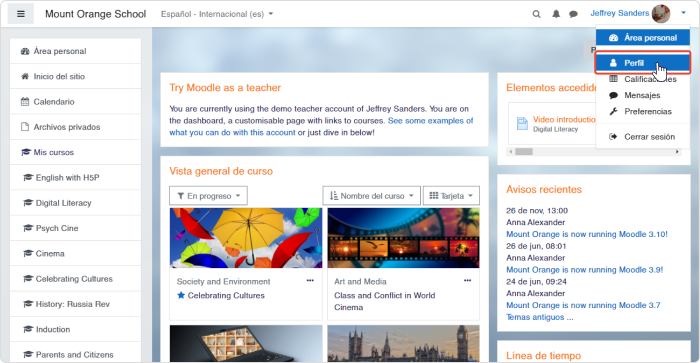Click graduation cap icon beside Digital Literacy

28,203
